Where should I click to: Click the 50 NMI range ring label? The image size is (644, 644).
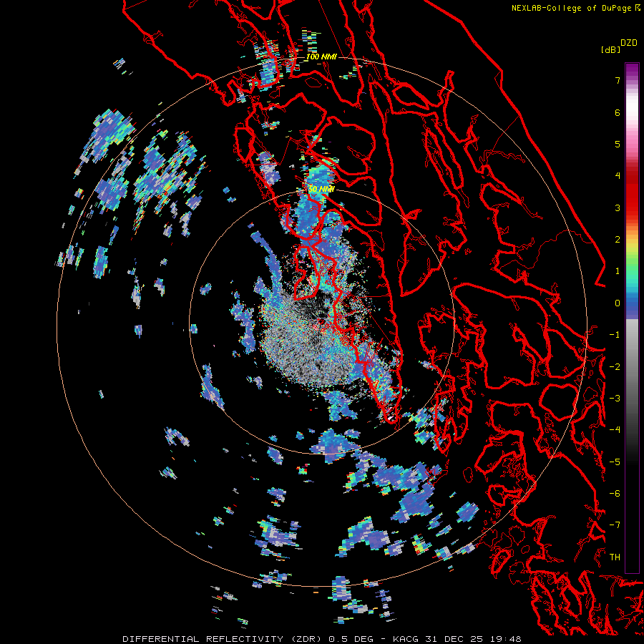(x=321, y=189)
